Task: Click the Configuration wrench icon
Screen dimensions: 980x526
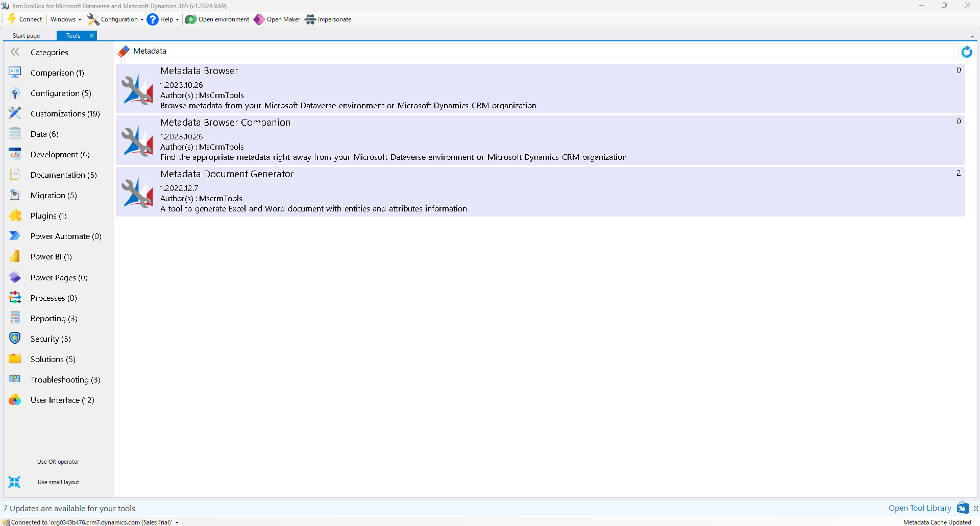Action: [93, 19]
